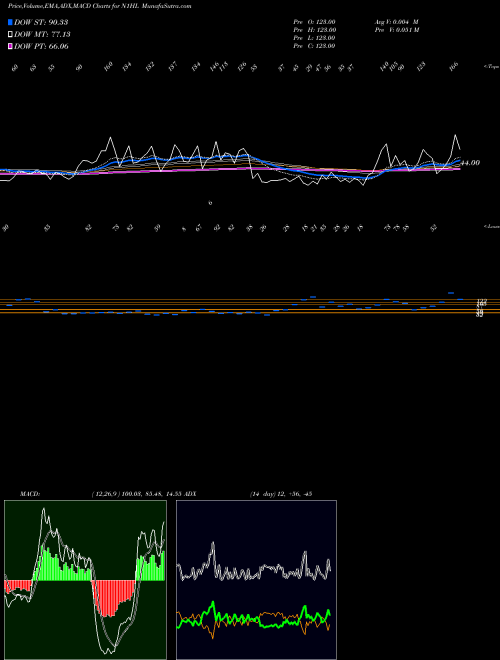Image resolution: width=500 pixels, height=660 pixels.
Task: Click the 'Pre C: 123.09' value
Action: coord(314,46)
